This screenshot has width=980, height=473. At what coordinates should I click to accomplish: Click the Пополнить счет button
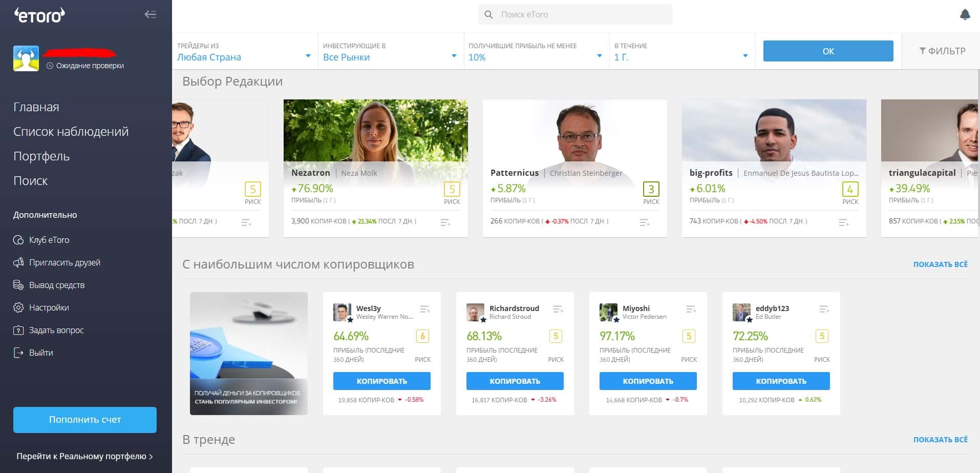85,420
